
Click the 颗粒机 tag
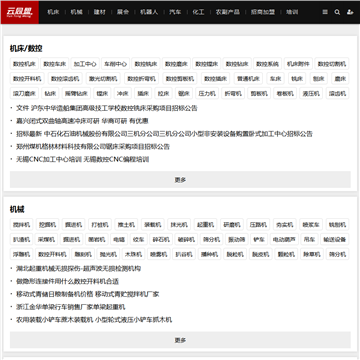[286, 254]
